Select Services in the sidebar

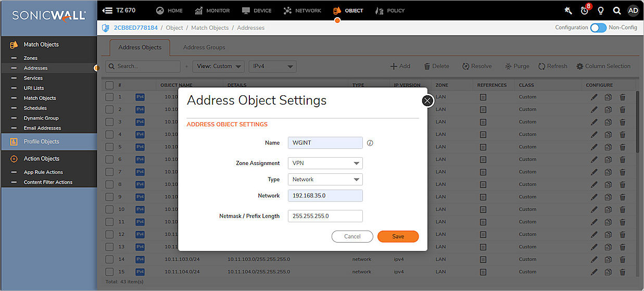[33, 78]
